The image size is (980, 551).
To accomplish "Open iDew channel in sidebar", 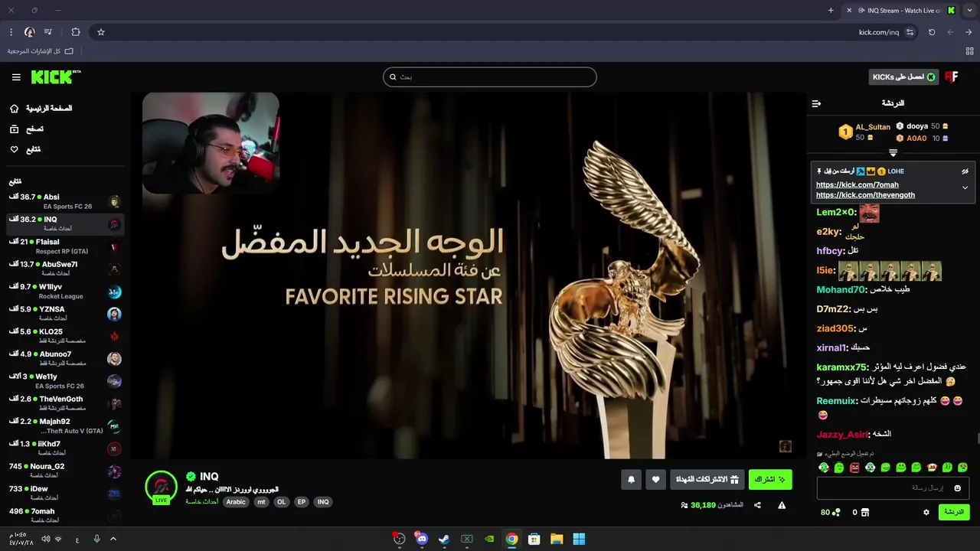I will point(65,493).
